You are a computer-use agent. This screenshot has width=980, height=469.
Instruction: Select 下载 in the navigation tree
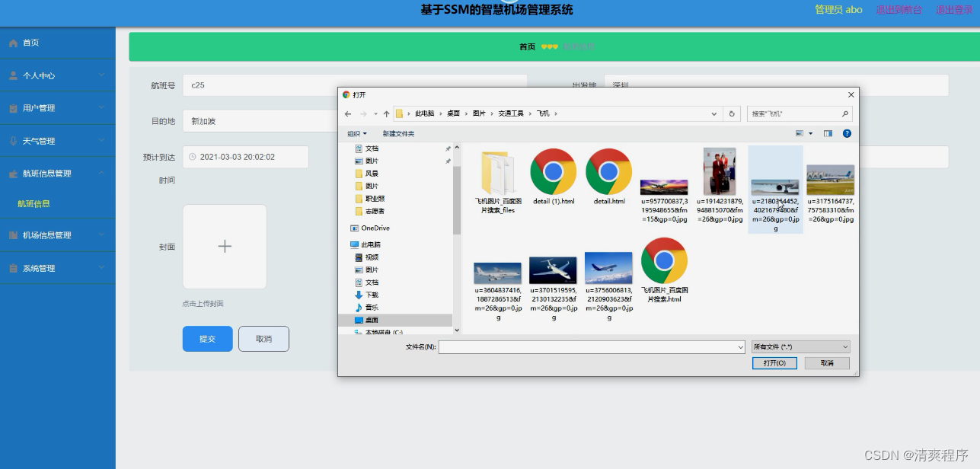click(366, 295)
